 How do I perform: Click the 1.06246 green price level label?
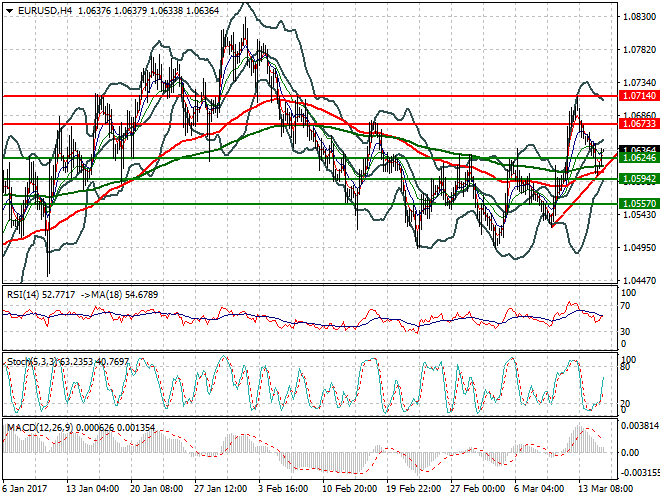[x=639, y=158]
